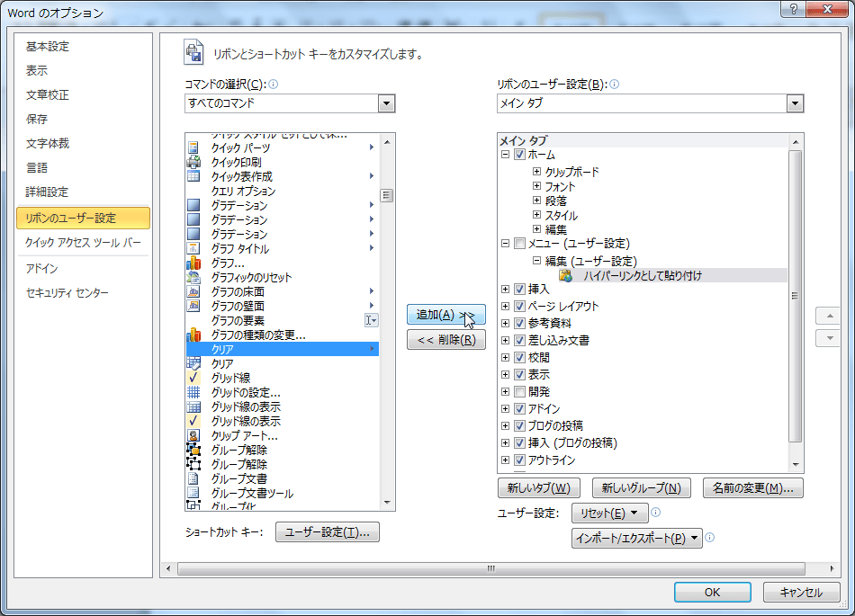Screen dimensions: 855x616
Task: Click the グループ文書 icon
Action: 193,478
